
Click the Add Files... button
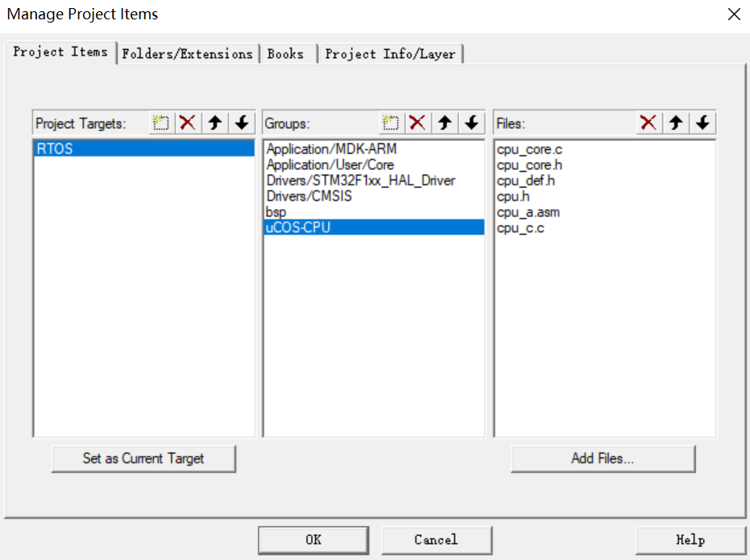pyautogui.click(x=602, y=458)
